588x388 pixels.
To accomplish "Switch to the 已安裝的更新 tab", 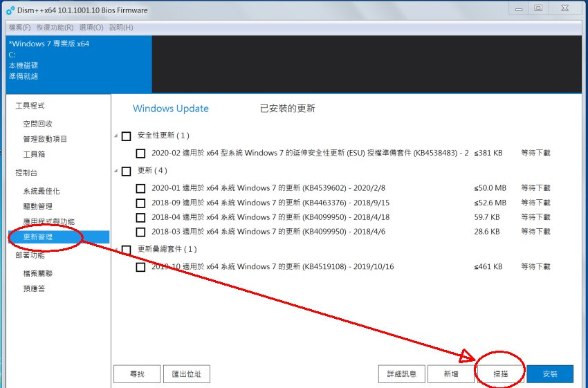I will pos(287,109).
